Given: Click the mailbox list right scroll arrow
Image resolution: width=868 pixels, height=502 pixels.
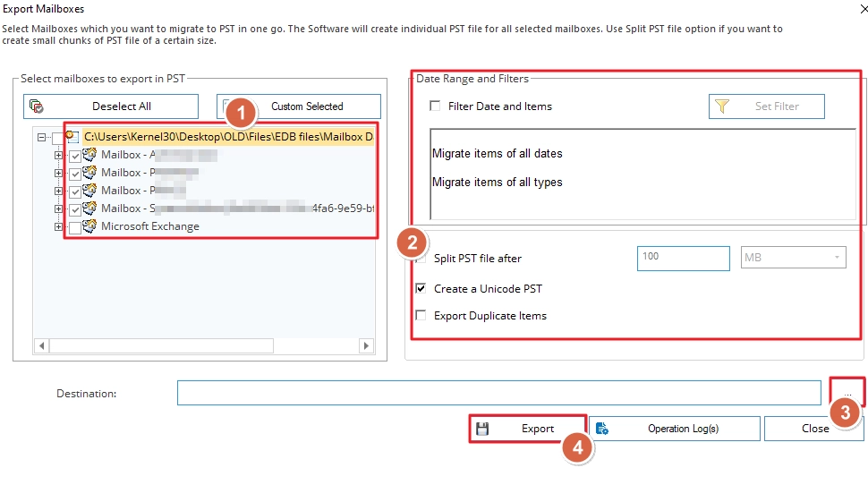Looking at the screenshot, I should pos(366,346).
